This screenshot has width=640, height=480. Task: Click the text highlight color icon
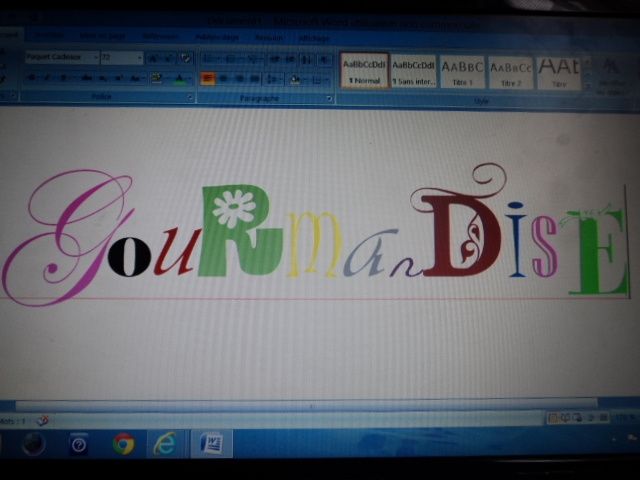155,79
